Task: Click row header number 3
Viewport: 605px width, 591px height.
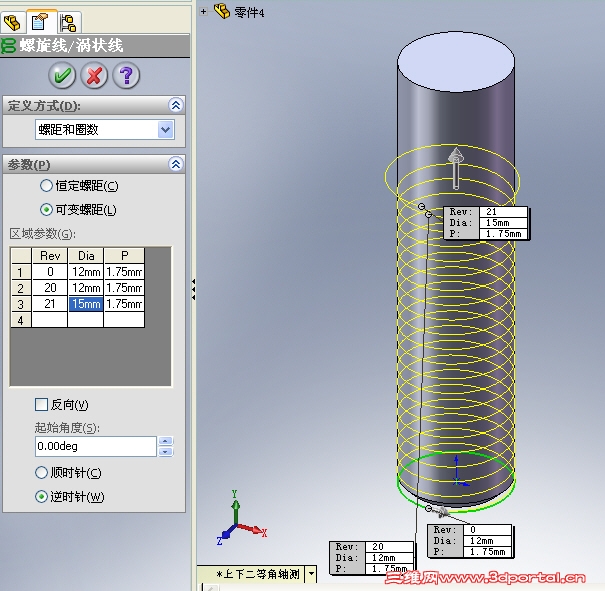Action: (x=21, y=304)
